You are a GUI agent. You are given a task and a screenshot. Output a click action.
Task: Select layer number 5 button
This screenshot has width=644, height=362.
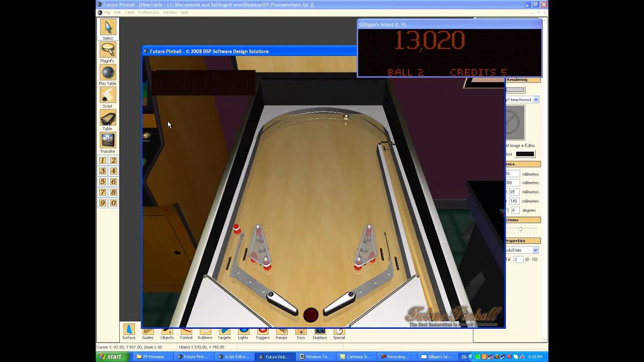(103, 182)
